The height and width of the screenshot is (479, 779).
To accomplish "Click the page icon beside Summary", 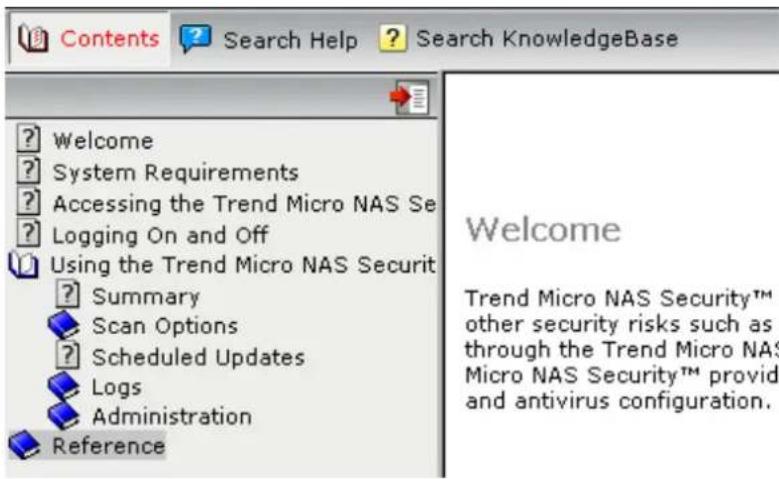I will (x=67, y=295).
